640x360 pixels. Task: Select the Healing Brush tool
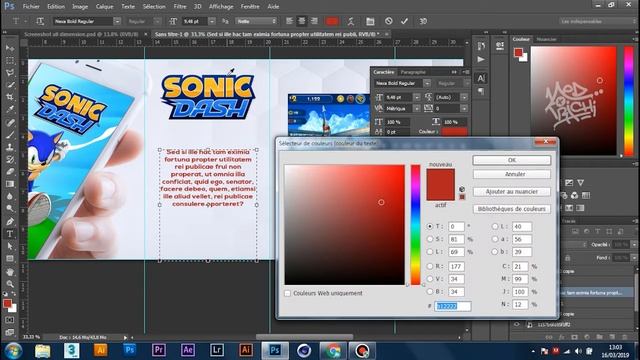coord(10,122)
